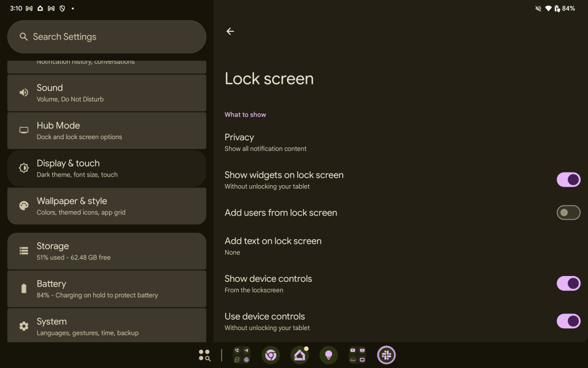Image resolution: width=588 pixels, height=368 pixels.
Task: Disable Show widgets on lock screen
Action: coord(568,180)
